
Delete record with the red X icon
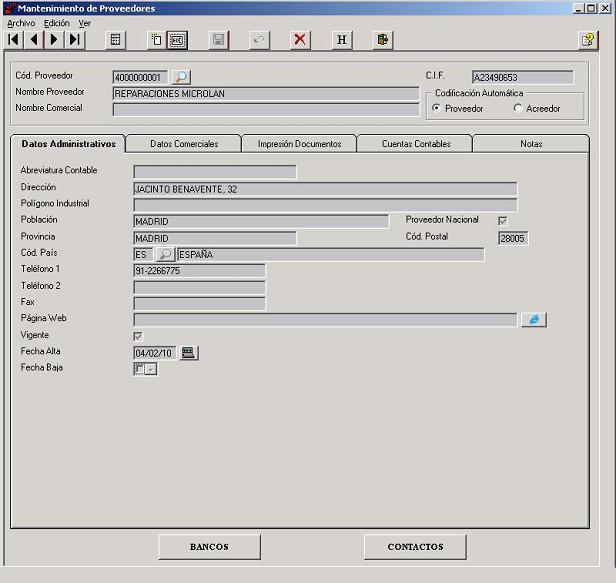300,40
